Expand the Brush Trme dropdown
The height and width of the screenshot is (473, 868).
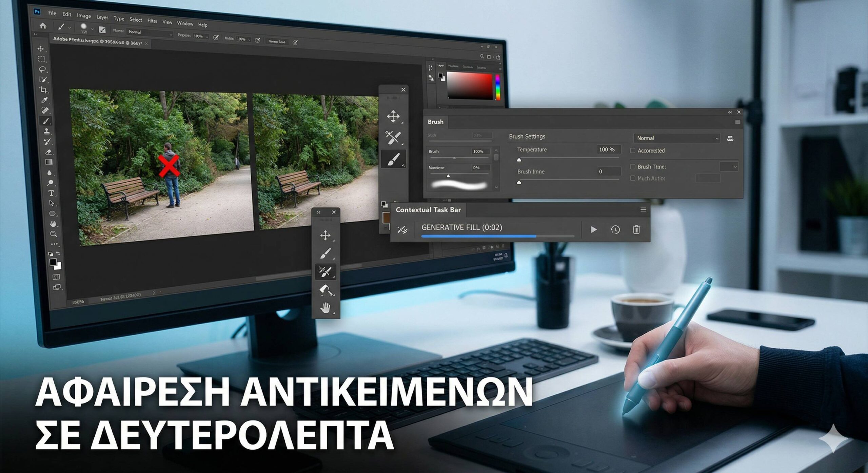pyautogui.click(x=729, y=167)
